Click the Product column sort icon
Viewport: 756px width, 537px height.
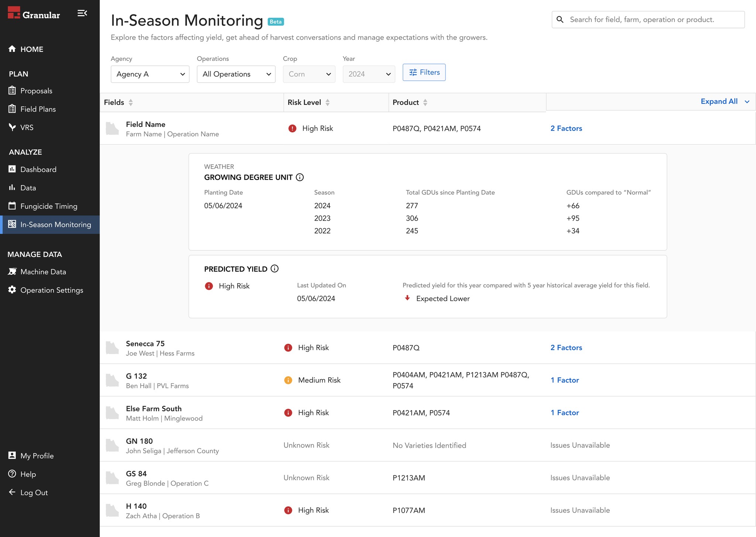[x=425, y=103]
